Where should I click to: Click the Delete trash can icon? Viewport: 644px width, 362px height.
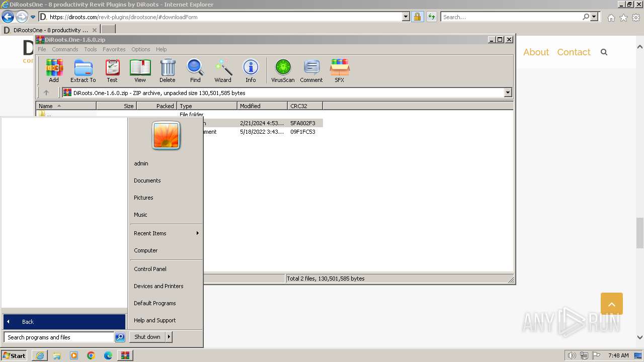coord(168,70)
